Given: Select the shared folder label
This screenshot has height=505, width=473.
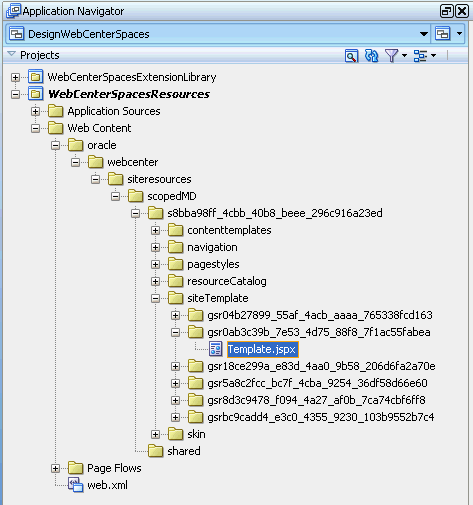Looking at the screenshot, I should click(184, 451).
